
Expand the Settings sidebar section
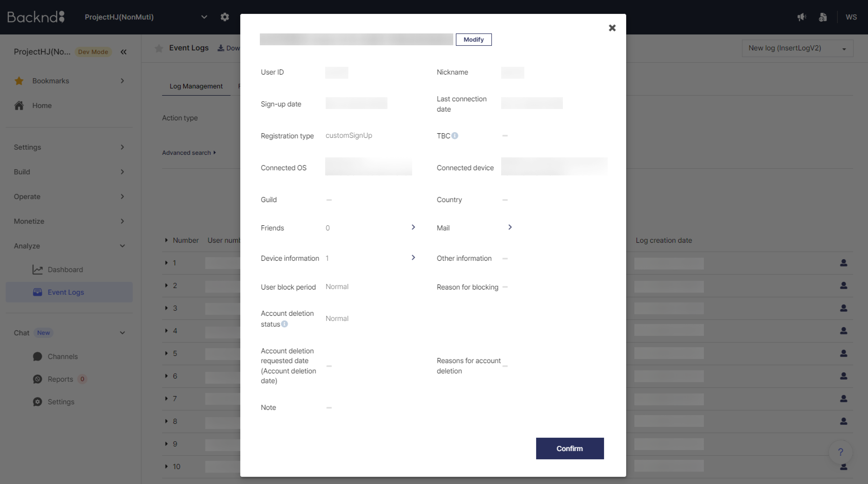(x=69, y=147)
